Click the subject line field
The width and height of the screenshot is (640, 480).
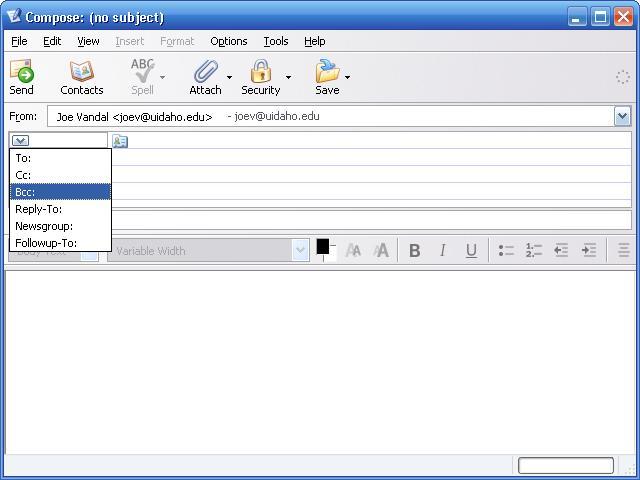coord(371,220)
